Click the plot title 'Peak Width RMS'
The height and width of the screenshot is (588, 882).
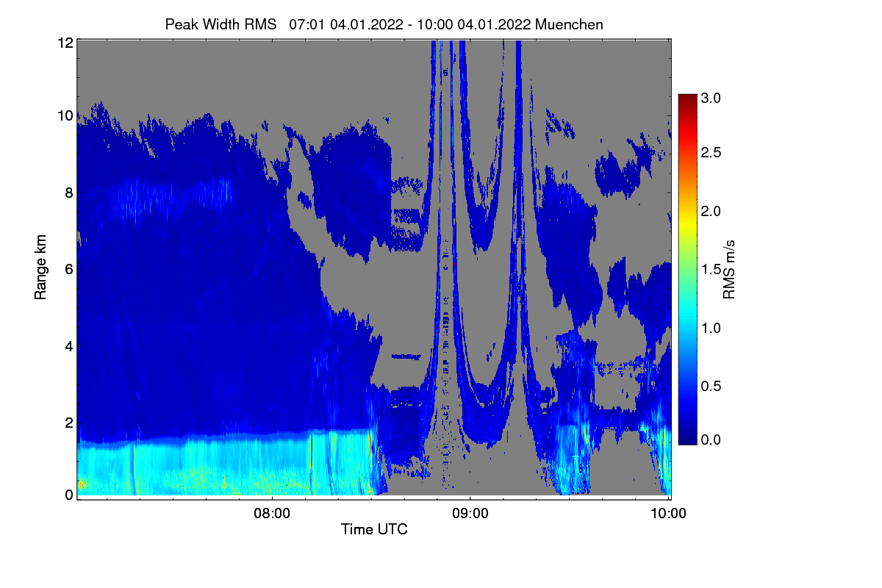[x=220, y=24]
